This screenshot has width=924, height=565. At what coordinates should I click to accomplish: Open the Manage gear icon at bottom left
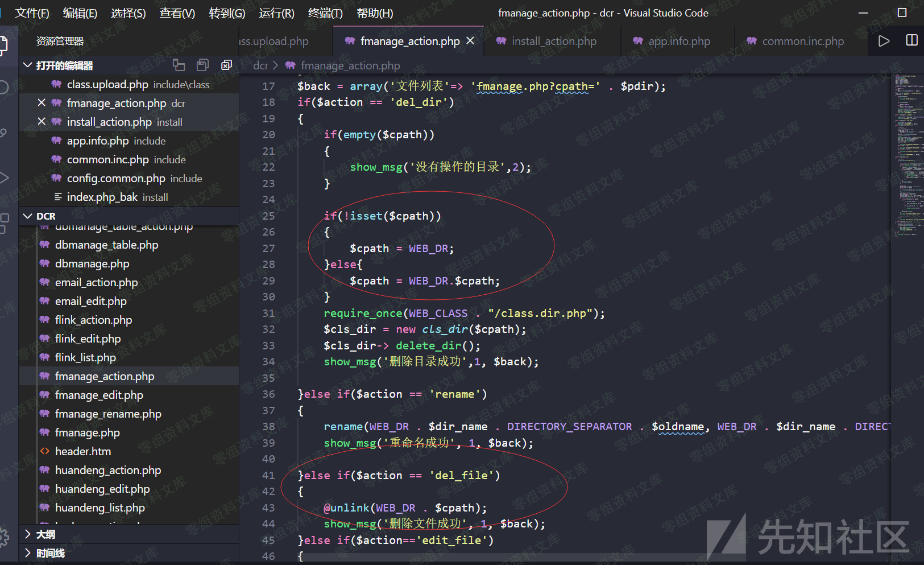(x=3, y=537)
